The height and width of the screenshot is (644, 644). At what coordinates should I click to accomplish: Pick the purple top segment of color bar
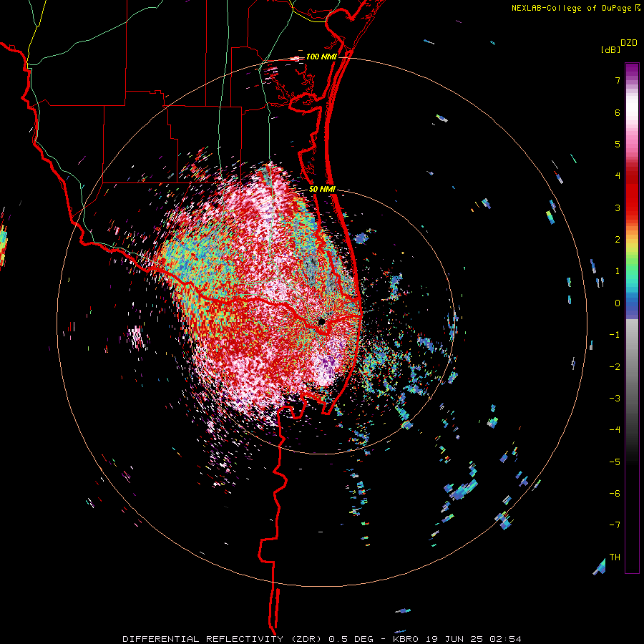[x=632, y=72]
